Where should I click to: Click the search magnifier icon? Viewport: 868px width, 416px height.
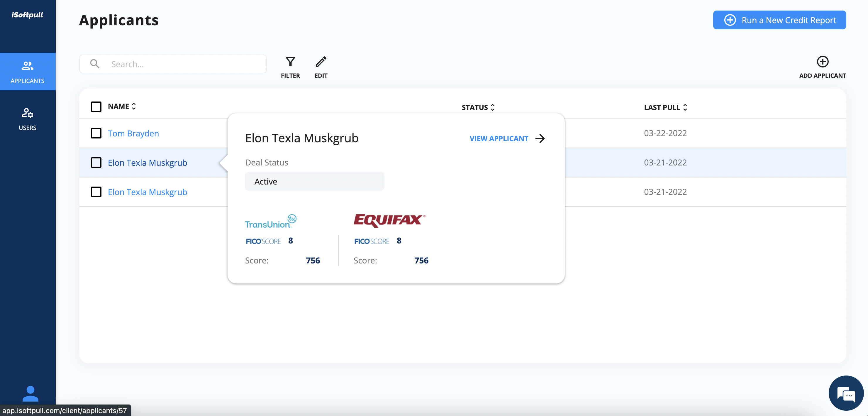click(95, 64)
